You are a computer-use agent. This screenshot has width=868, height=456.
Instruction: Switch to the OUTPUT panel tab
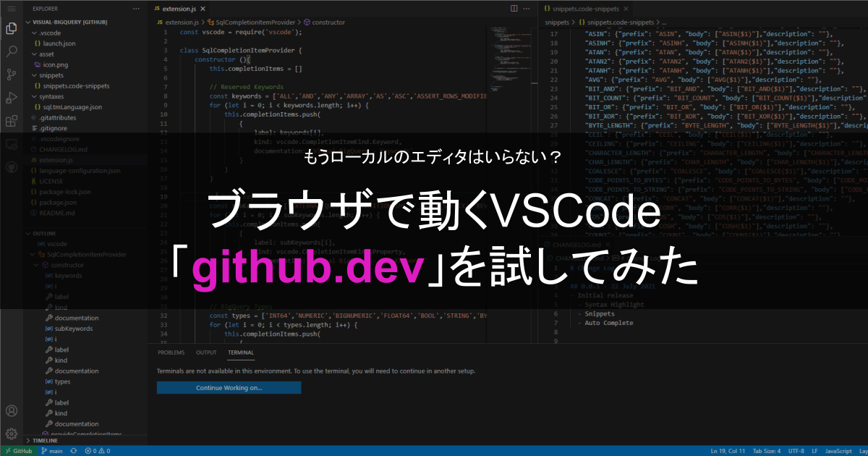tap(206, 352)
